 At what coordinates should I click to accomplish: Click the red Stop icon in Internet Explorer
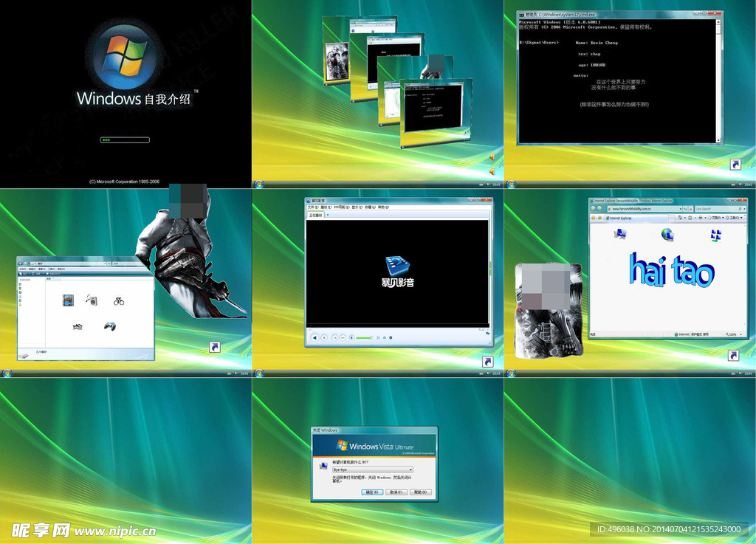tap(691, 209)
